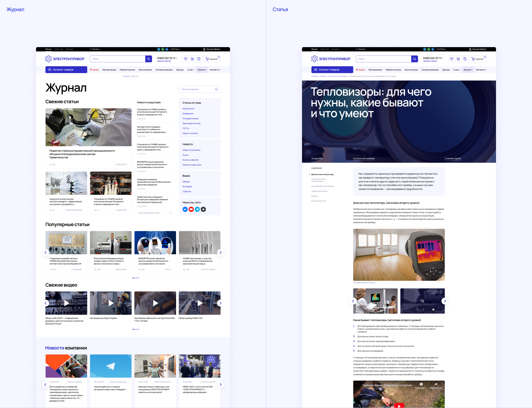This screenshot has height=408, width=532.
Task: Click the magnifier icon in Поиск по журналу field
Action: point(216,89)
